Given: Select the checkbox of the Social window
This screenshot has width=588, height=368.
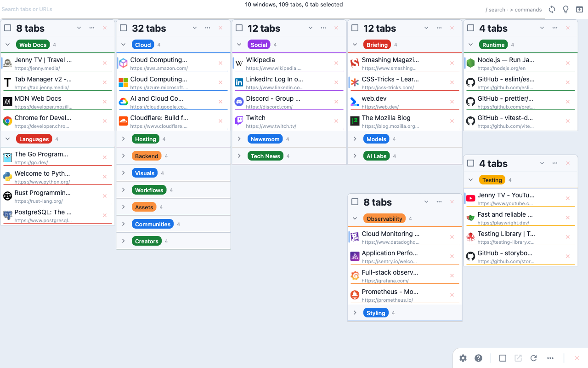Looking at the screenshot, I should 239,28.
